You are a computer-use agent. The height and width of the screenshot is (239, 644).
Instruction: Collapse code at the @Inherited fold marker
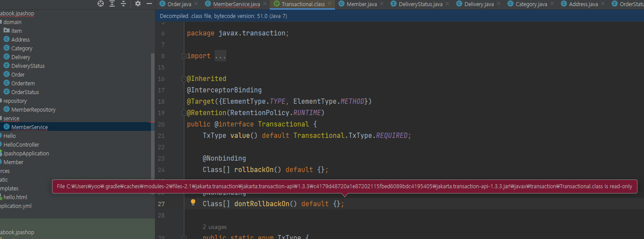(184, 79)
